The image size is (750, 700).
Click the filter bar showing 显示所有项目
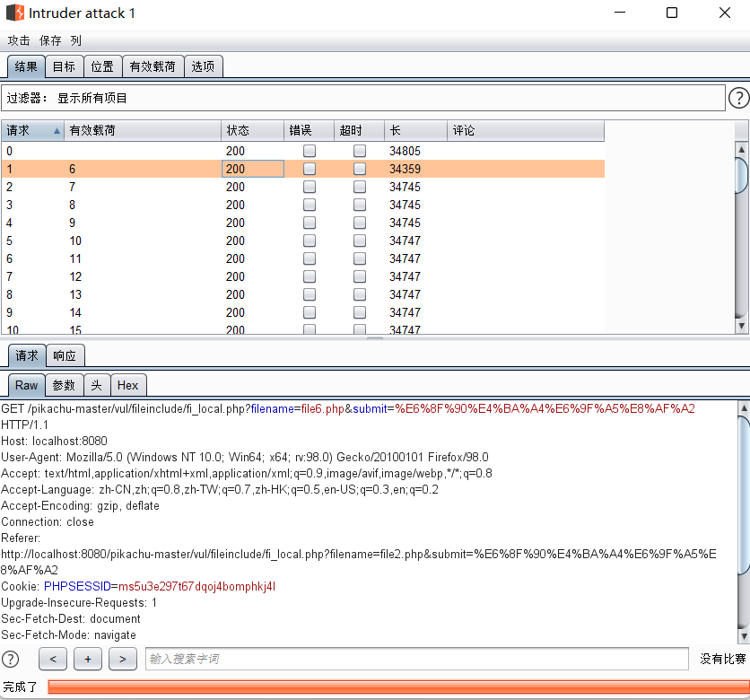tap(363, 98)
